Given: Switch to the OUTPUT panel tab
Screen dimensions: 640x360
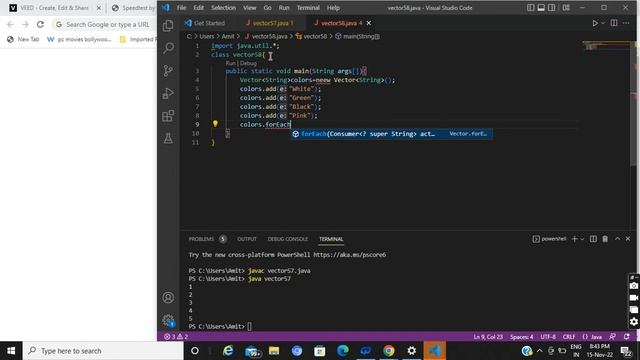Looking at the screenshot, I should 247,239.
